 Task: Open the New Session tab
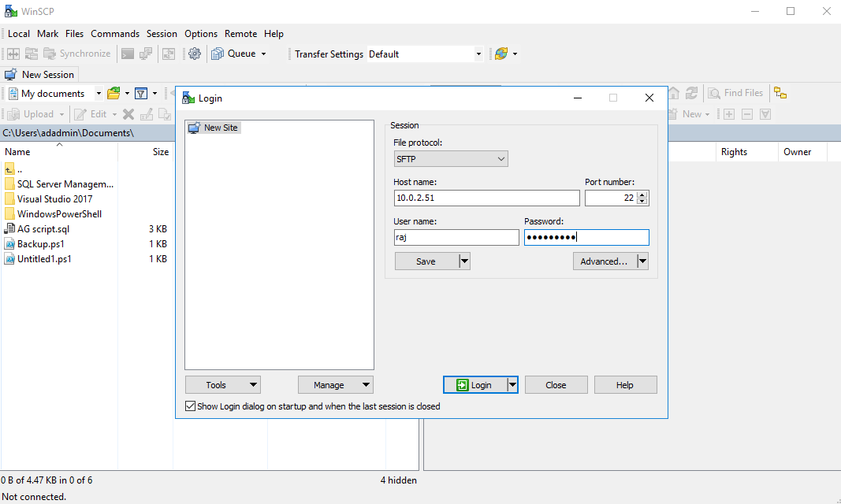pyautogui.click(x=39, y=75)
